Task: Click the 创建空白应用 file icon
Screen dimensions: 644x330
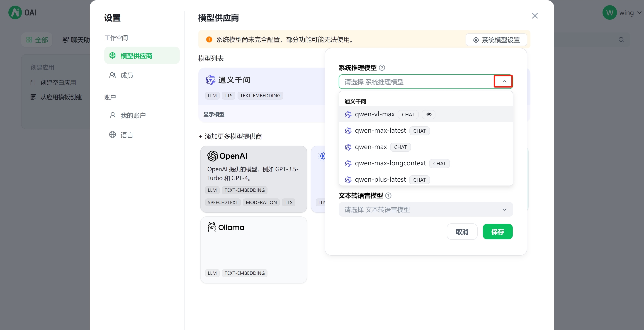Action: (33, 83)
